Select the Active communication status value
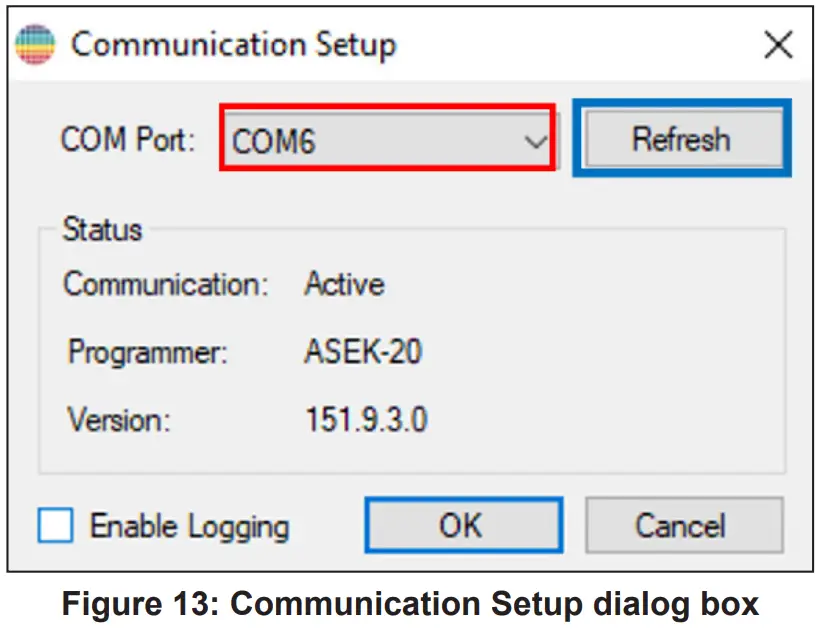This screenshot has width=818, height=629. tap(344, 284)
